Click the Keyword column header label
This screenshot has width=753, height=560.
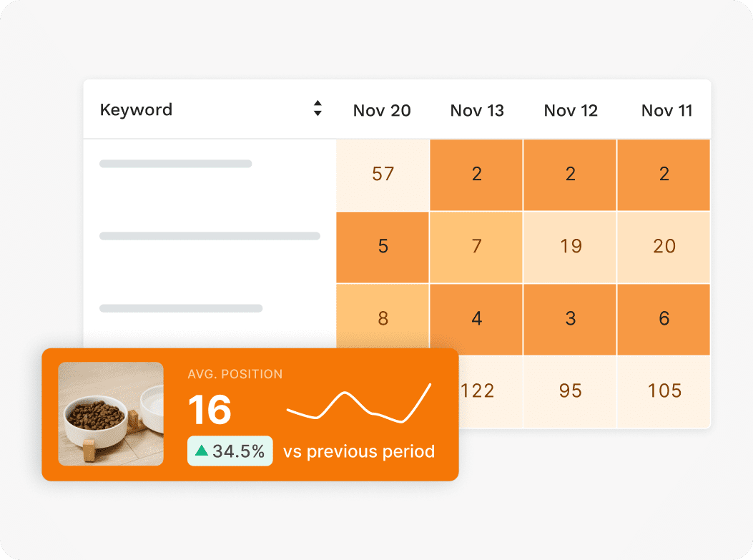click(x=136, y=109)
